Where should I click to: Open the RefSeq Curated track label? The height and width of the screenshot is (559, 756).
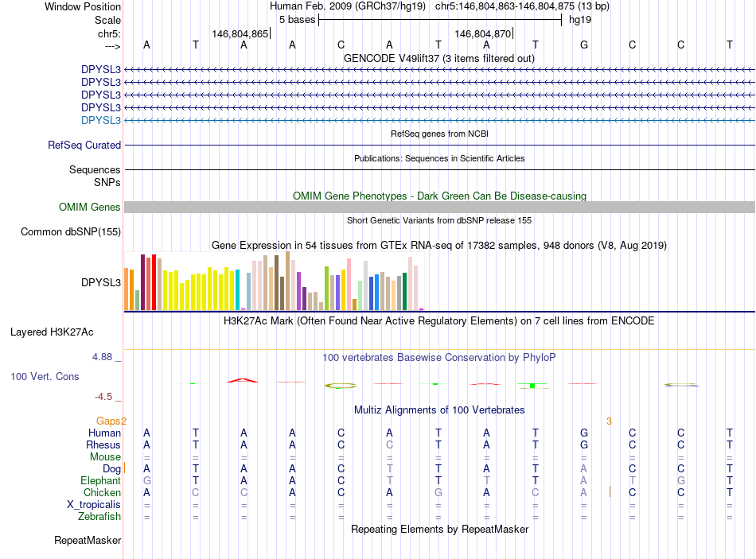(x=84, y=145)
